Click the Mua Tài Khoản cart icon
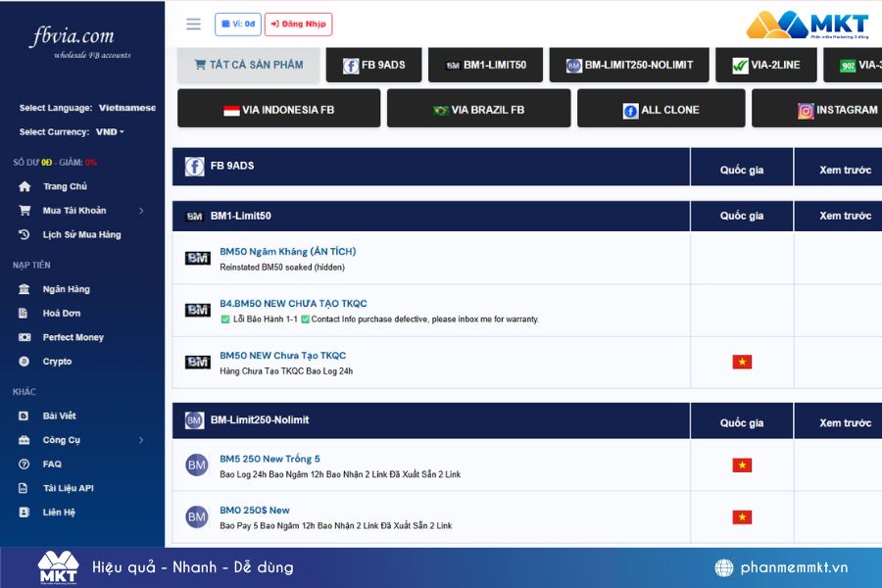 [24, 211]
